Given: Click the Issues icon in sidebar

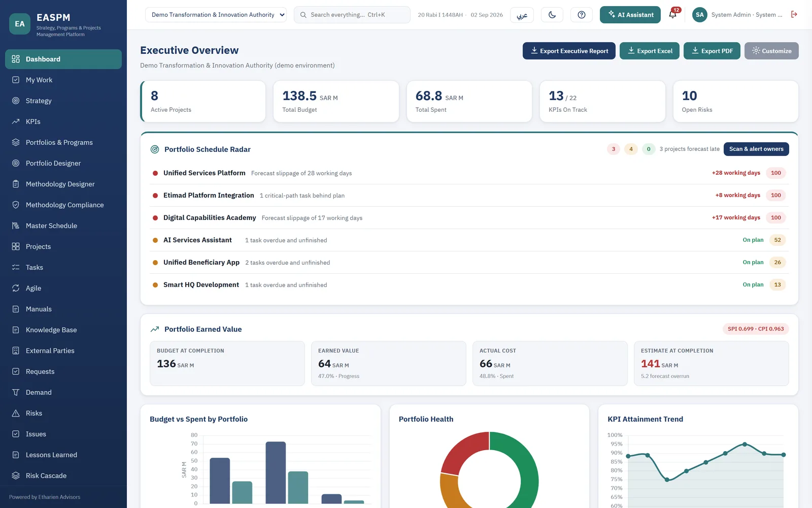Looking at the screenshot, I should pyautogui.click(x=16, y=434).
